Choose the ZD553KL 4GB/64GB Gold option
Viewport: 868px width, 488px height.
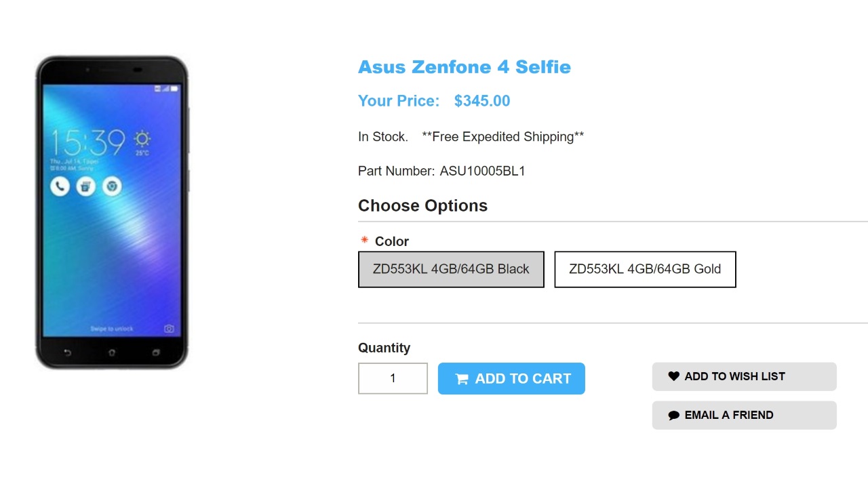click(x=645, y=269)
